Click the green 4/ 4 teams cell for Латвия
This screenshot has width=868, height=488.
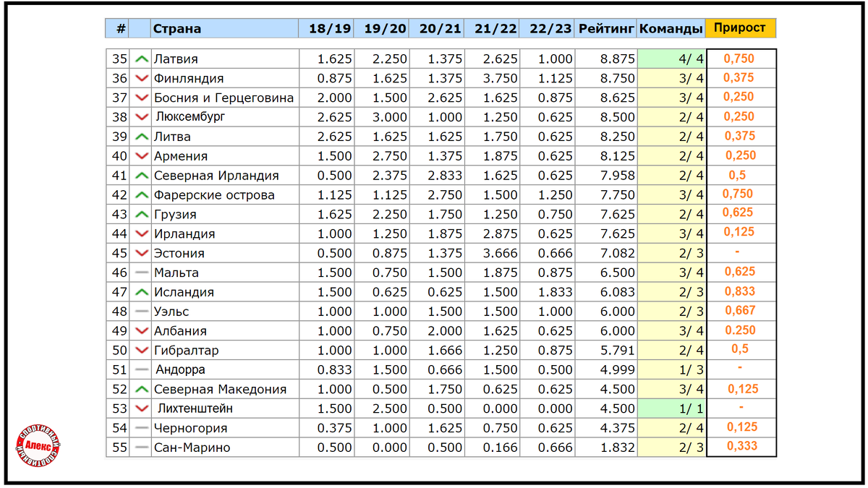coord(671,59)
